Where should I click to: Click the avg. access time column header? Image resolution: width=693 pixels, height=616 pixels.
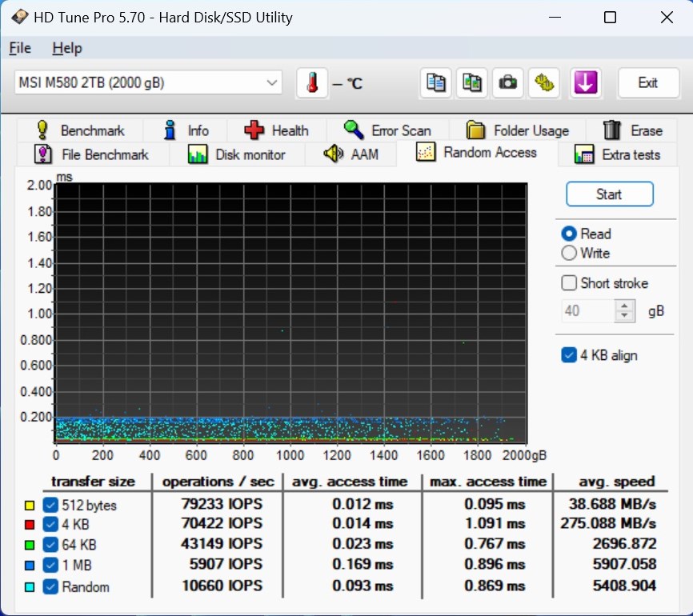tap(350, 482)
